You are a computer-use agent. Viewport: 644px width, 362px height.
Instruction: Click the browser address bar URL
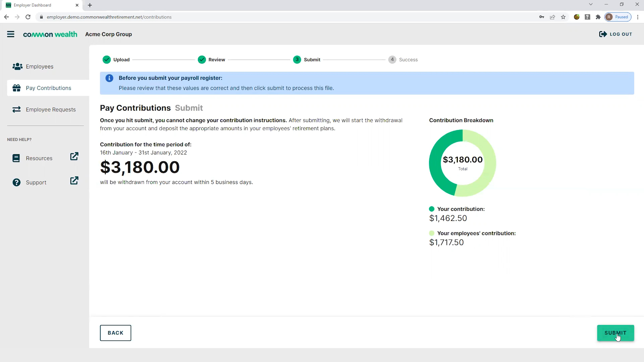(x=109, y=17)
